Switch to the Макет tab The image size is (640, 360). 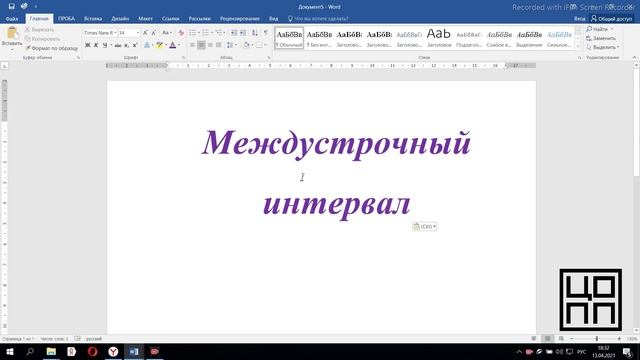145,19
